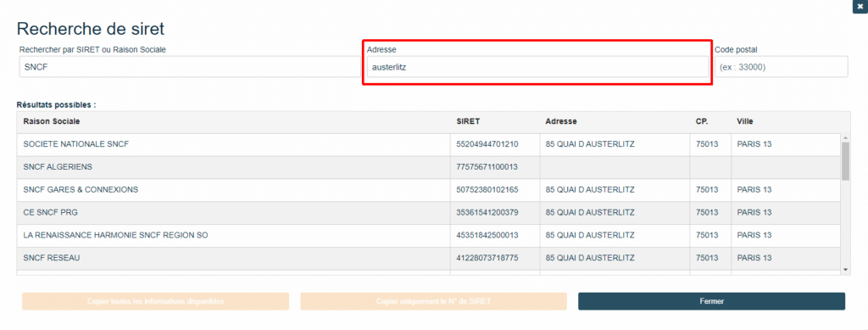Click the Code postal input field
This screenshot has height=330, width=868.
[x=781, y=66]
